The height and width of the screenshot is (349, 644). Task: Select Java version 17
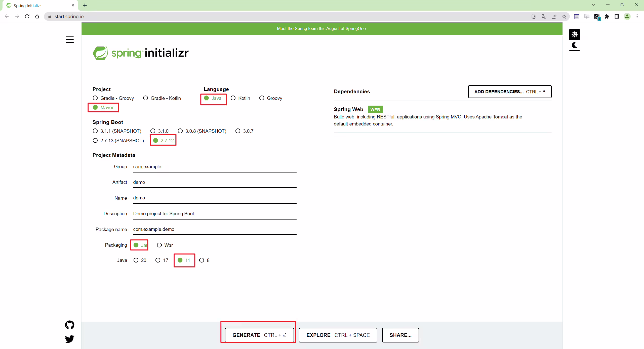[162, 260]
